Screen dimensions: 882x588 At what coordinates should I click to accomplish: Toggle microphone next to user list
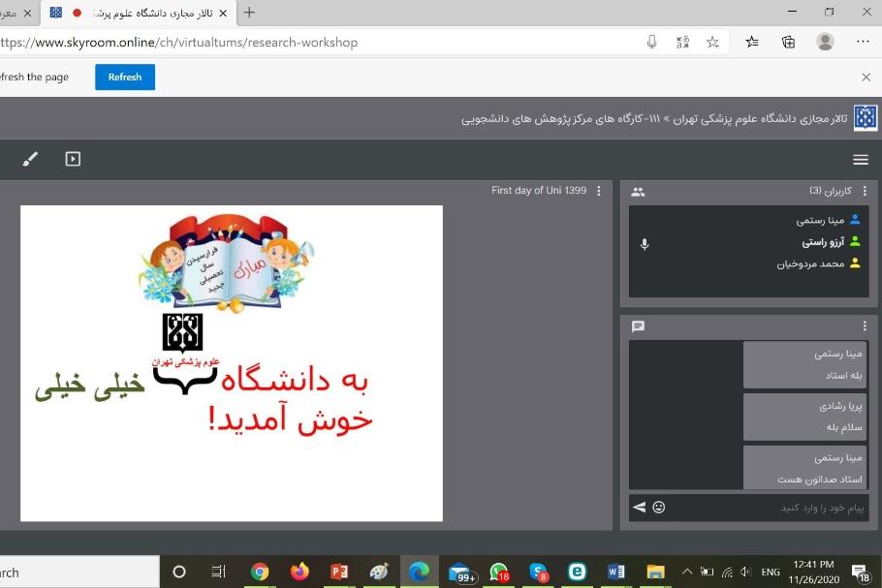pyautogui.click(x=645, y=244)
